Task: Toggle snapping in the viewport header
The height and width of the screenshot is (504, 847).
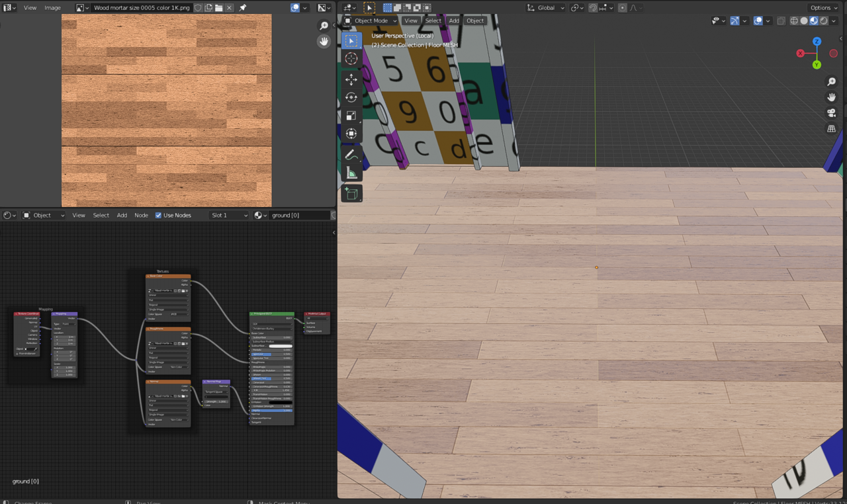Action: click(x=594, y=8)
